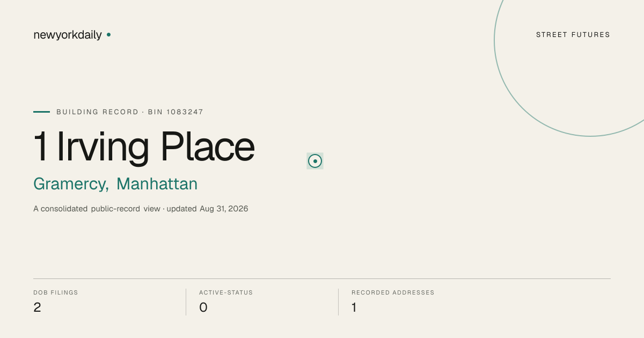Click the updated Aug 31, 2026 date
This screenshot has height=338, width=644.
(207, 209)
